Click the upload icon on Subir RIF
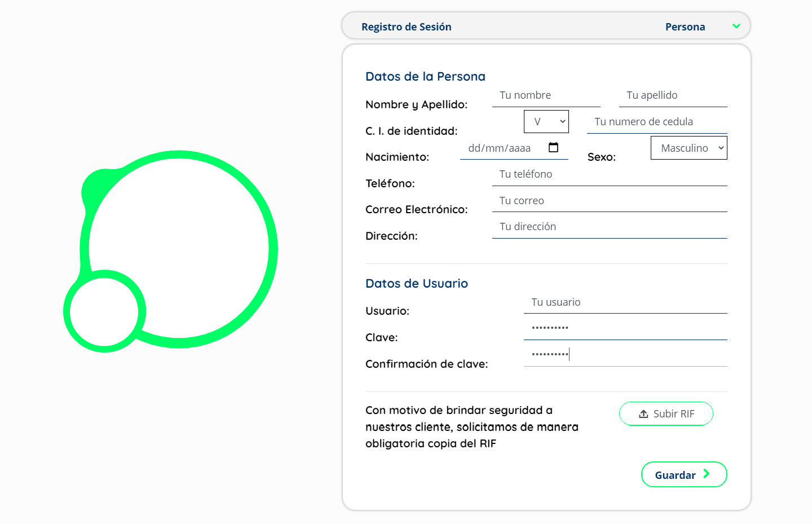Screen dimensions: 812x524 [643, 414]
